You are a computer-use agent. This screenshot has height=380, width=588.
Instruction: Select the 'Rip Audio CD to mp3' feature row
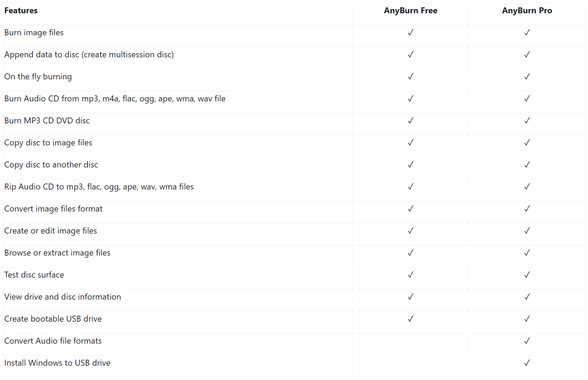tap(294, 190)
